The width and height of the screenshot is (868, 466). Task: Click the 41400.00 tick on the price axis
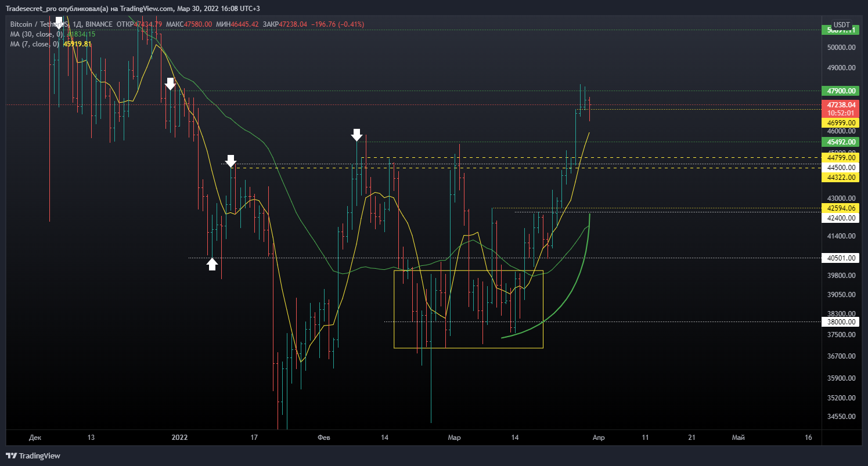coord(841,236)
